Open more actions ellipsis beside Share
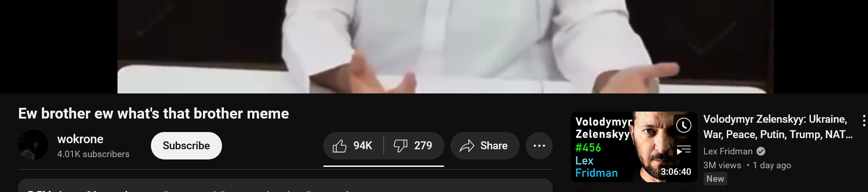This screenshot has height=192, width=868. [x=539, y=146]
